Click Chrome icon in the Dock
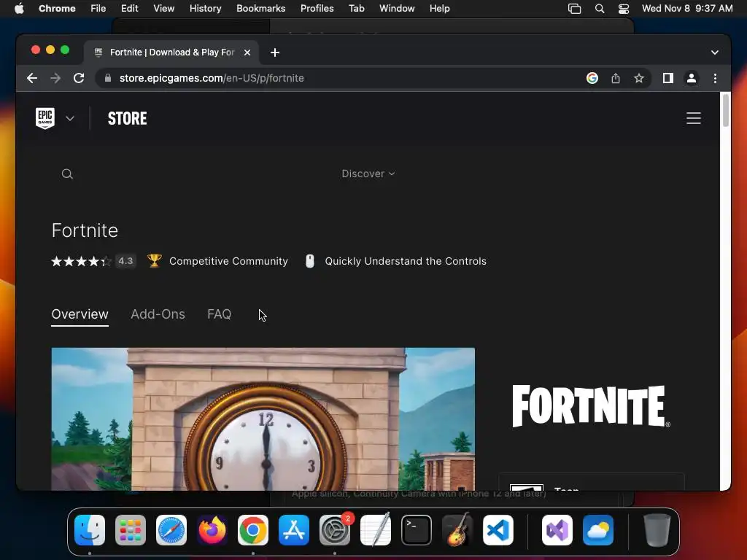 (253, 530)
